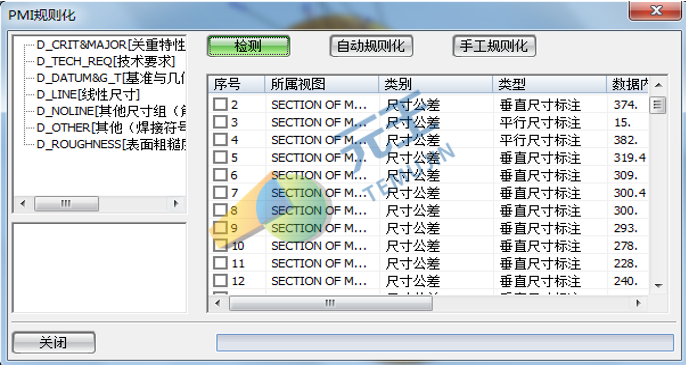Viewport: 686px width, 365px height.
Task: Sort by 序号 column header
Action: tap(237, 84)
